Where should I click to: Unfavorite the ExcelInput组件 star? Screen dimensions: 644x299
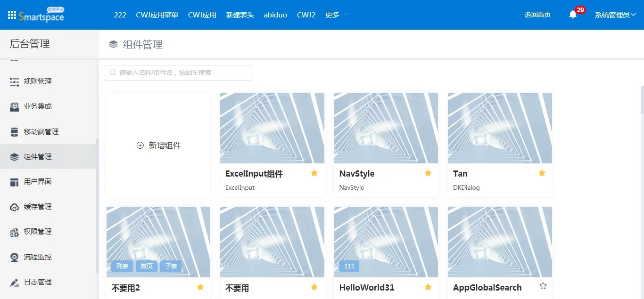[x=314, y=173]
